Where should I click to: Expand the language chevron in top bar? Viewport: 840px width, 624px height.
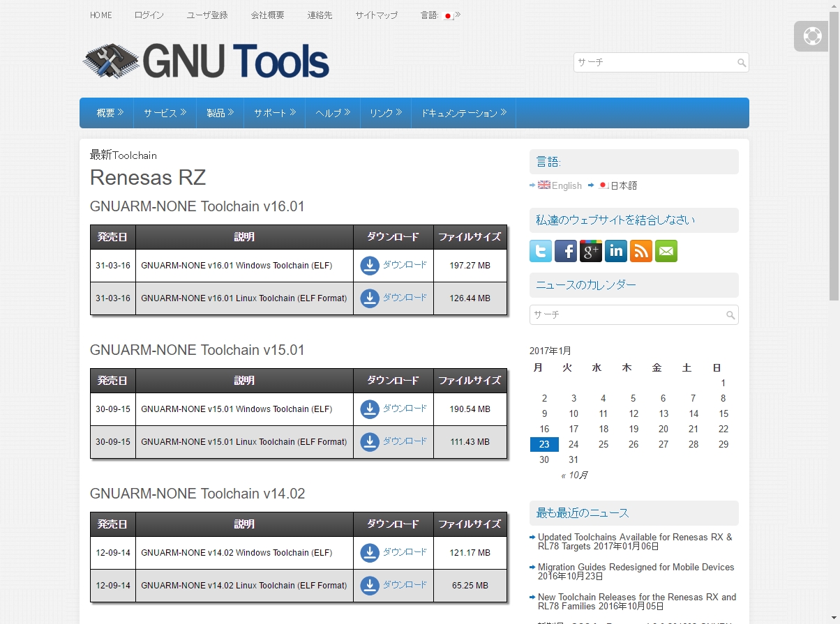point(458,15)
